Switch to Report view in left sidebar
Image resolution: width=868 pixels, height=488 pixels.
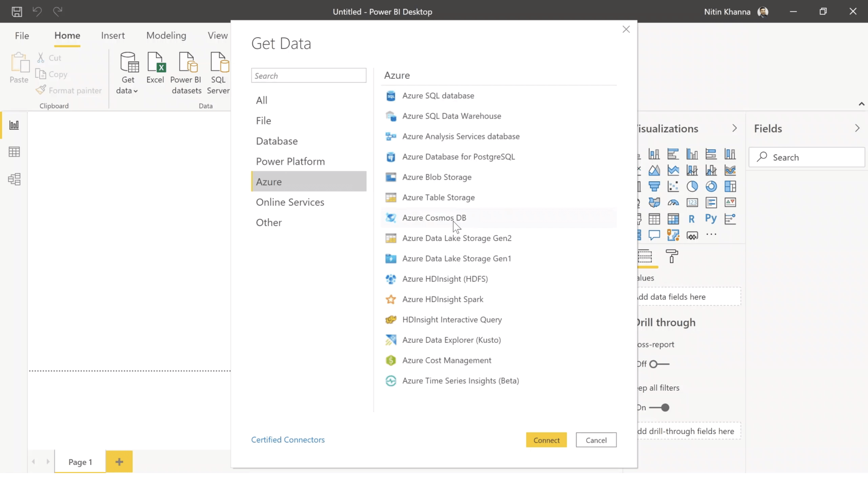(14, 125)
